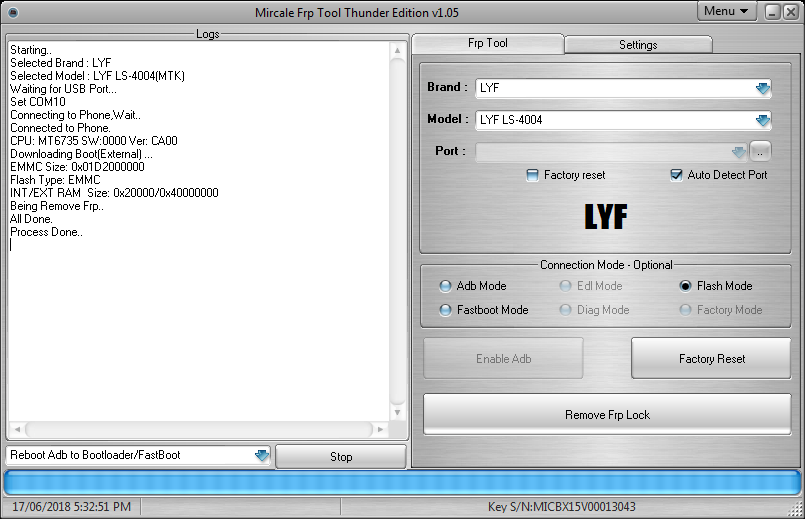Image resolution: width=805 pixels, height=519 pixels.
Task: Click log line 'Being Remove Frp..'
Action: pyautogui.click(x=57, y=206)
